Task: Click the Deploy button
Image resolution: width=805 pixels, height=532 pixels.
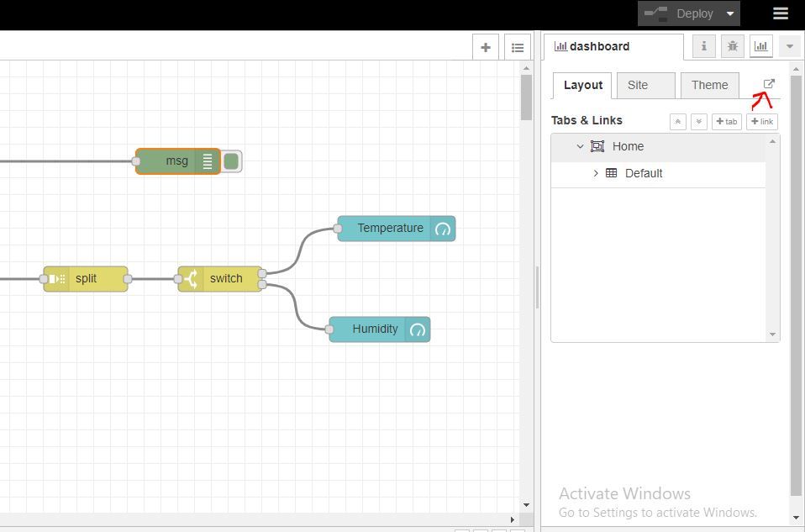Action: 679,13
